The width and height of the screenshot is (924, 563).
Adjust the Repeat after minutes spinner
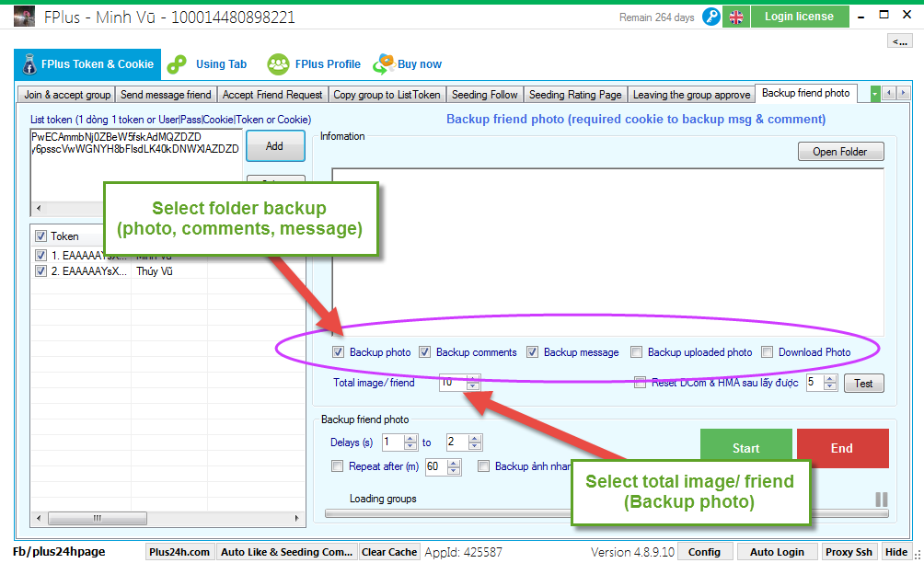tap(454, 467)
